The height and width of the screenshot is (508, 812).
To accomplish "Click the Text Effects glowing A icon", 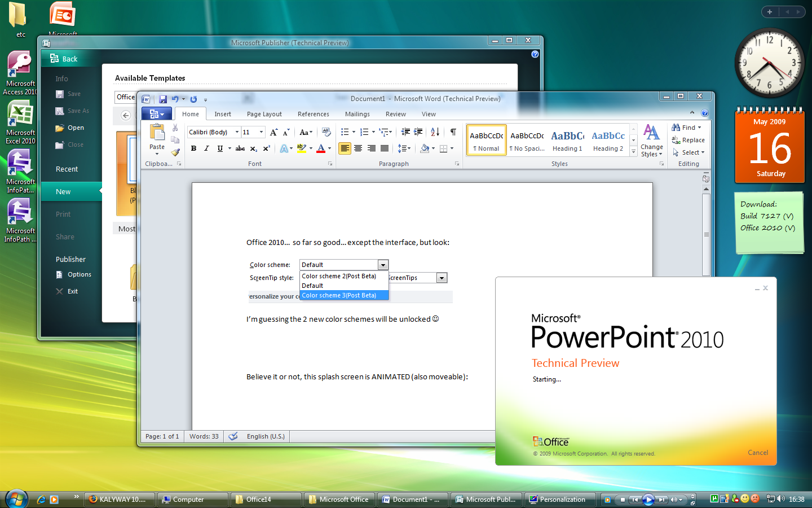I will coord(284,148).
